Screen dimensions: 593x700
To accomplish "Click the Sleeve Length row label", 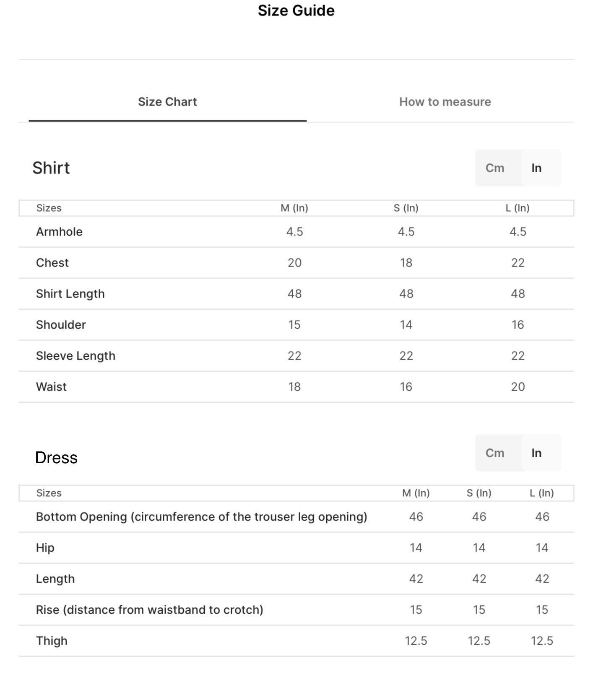I will [75, 356].
